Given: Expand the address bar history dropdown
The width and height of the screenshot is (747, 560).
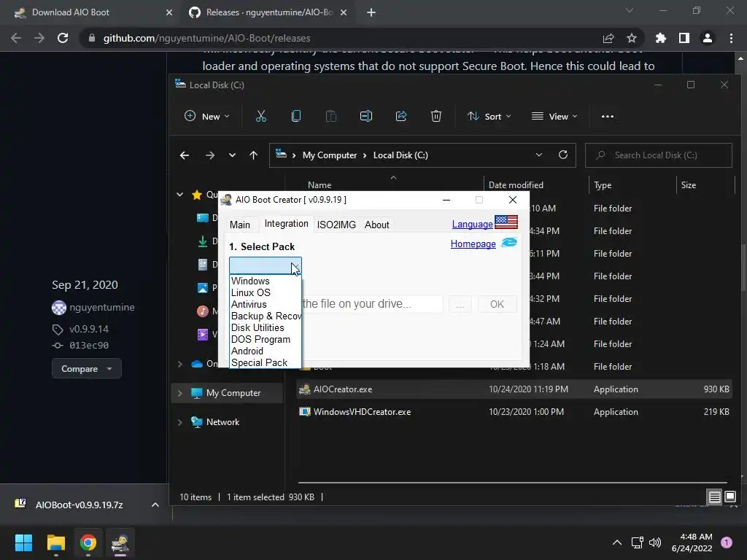Looking at the screenshot, I should [x=539, y=155].
